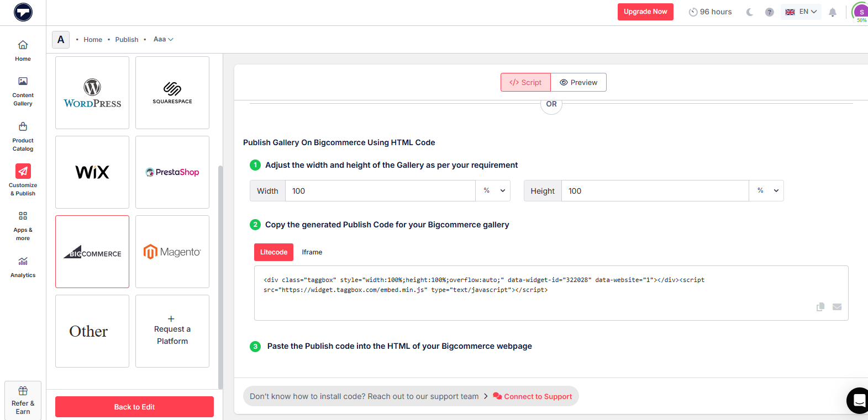The height and width of the screenshot is (420, 868).
Task: Go to Home breadcrumb
Action: 93,40
